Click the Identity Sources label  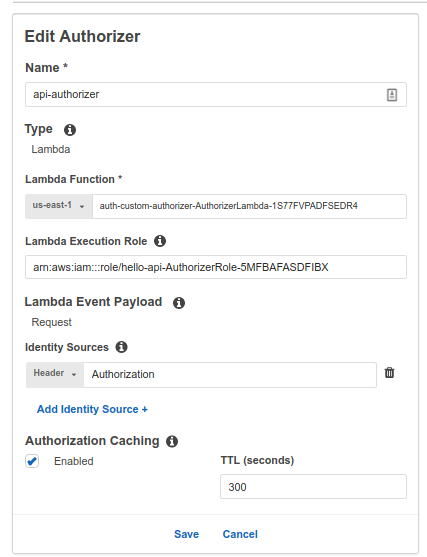[67, 347]
